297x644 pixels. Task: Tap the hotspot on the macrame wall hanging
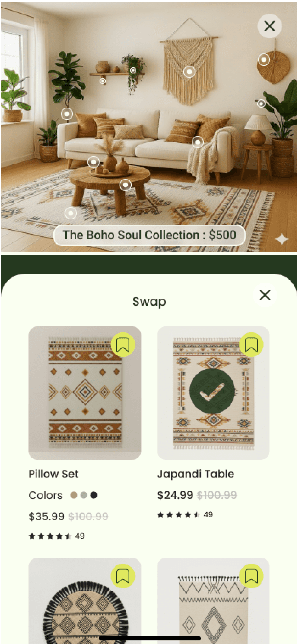pos(189,72)
